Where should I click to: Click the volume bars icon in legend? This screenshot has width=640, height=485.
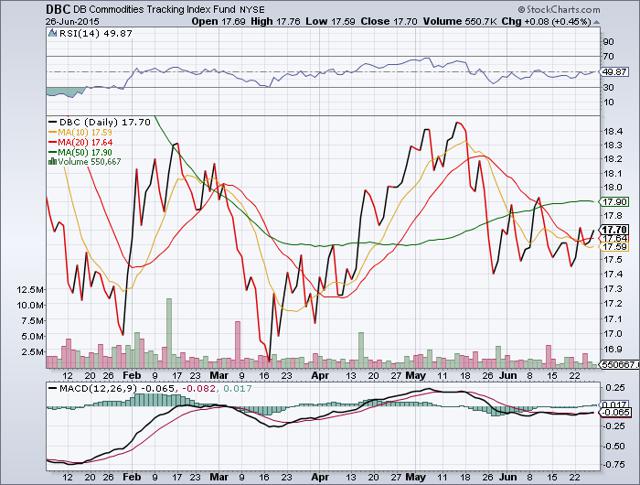[52, 161]
